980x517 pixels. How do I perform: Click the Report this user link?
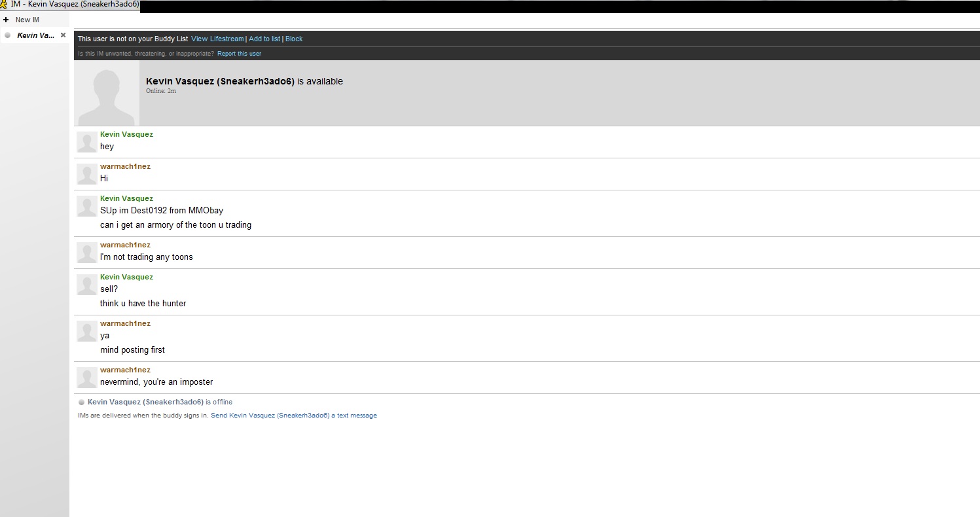[239, 54]
